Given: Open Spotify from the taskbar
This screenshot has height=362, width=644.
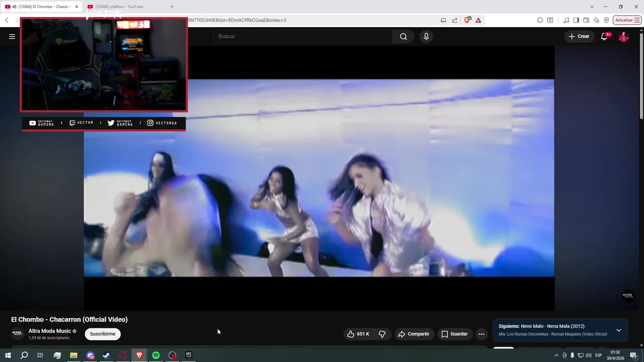Looking at the screenshot, I should pos(156,355).
